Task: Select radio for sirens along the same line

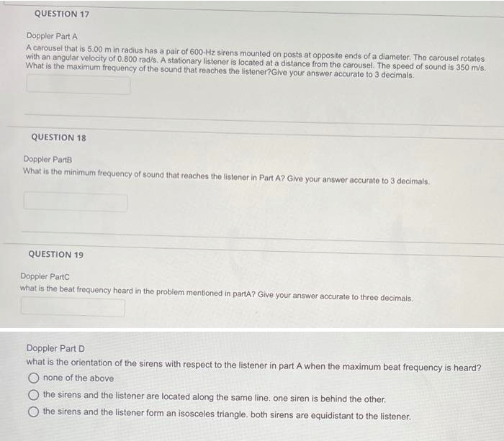Action: click(33, 395)
